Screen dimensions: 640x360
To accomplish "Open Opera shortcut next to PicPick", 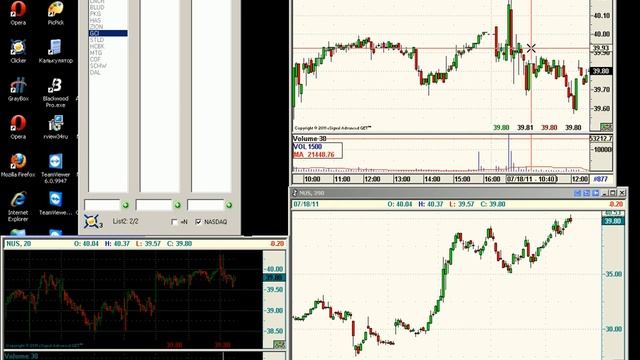I will [18, 13].
